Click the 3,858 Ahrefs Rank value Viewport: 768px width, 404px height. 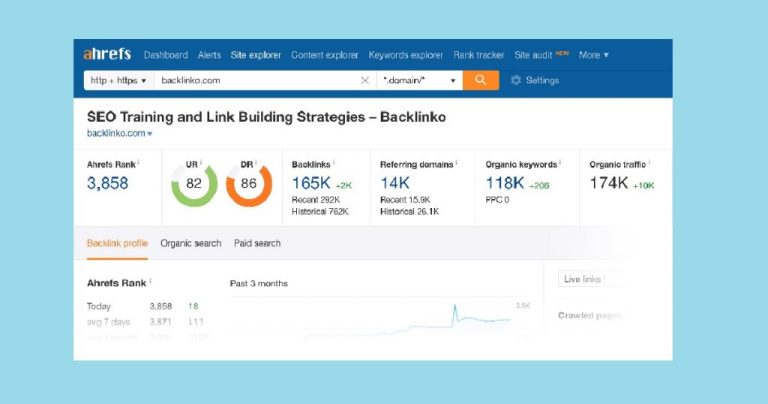(x=107, y=183)
